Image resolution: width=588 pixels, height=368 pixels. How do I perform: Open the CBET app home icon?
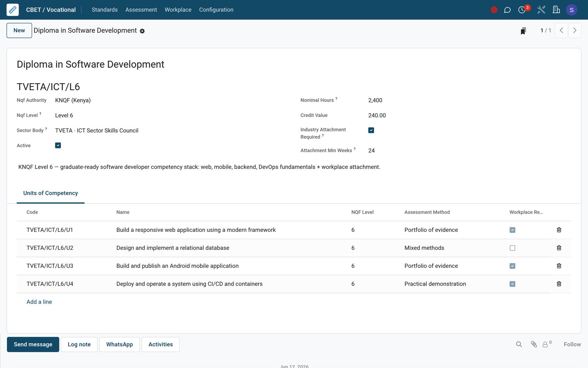point(12,10)
